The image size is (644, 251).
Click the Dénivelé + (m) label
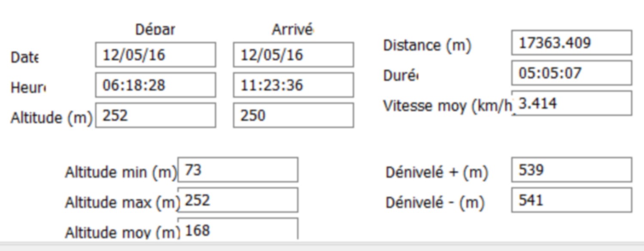point(437,172)
